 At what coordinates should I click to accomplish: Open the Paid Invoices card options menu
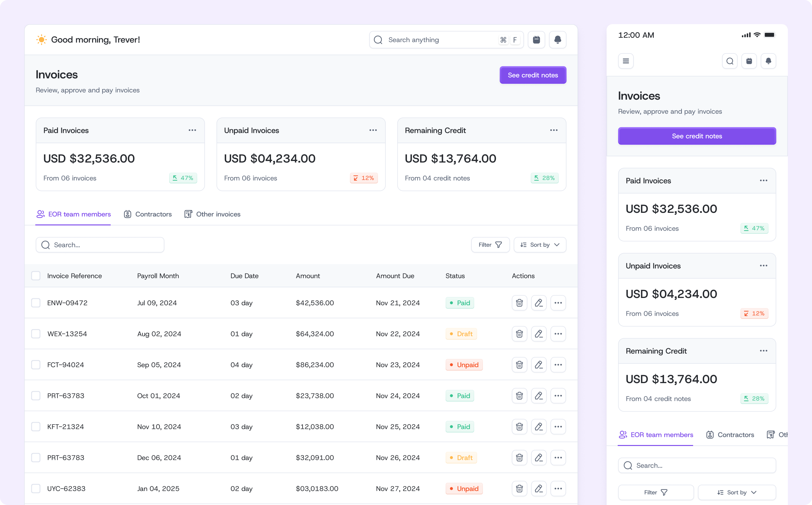[x=192, y=130]
